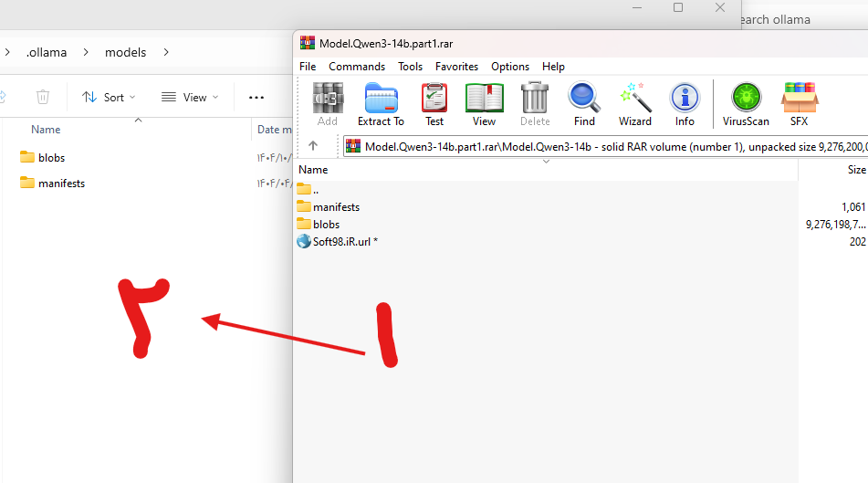Expand the View dropdown in Explorer
This screenshot has width=868, height=483.
190,97
